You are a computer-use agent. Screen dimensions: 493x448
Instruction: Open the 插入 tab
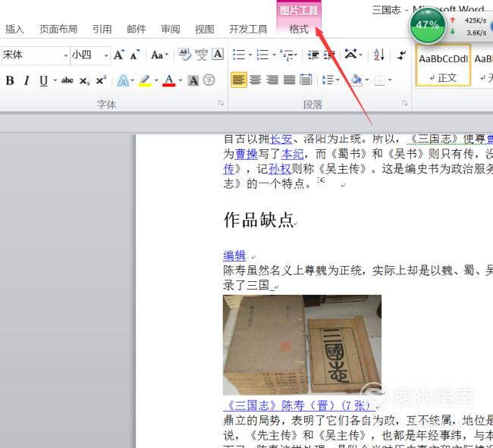(14, 29)
